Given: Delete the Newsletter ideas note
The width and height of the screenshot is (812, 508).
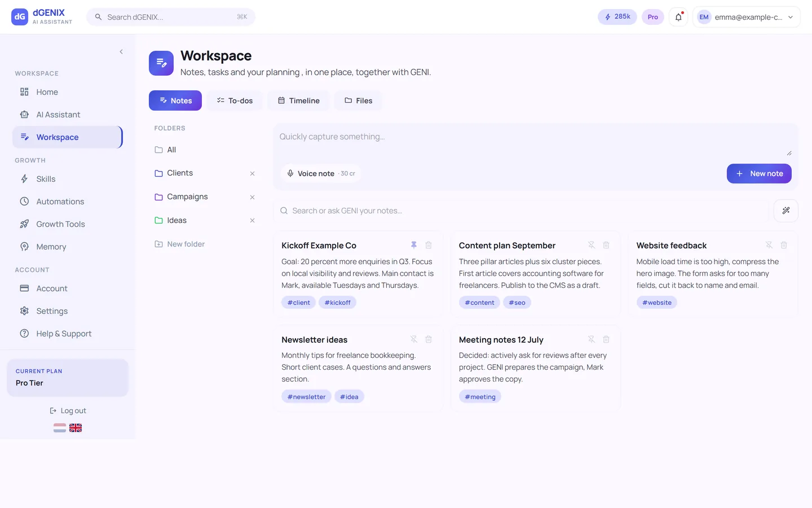Looking at the screenshot, I should [x=429, y=339].
